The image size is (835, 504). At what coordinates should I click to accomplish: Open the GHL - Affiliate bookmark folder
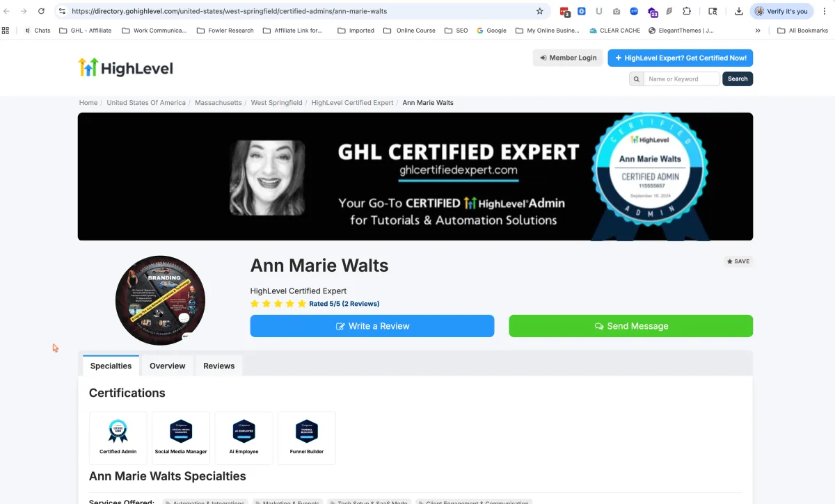click(x=85, y=31)
